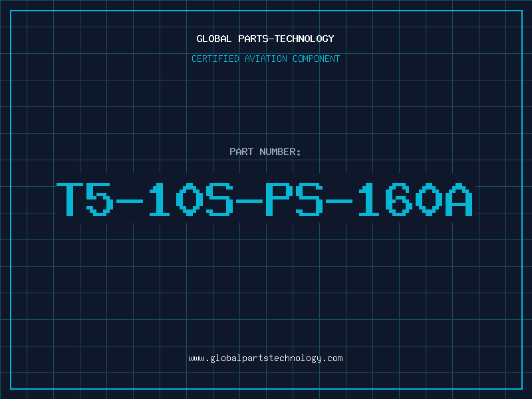Click the GLOBAL PARTS-TECHNOLOGY heading
532x399 pixels.
click(265, 39)
